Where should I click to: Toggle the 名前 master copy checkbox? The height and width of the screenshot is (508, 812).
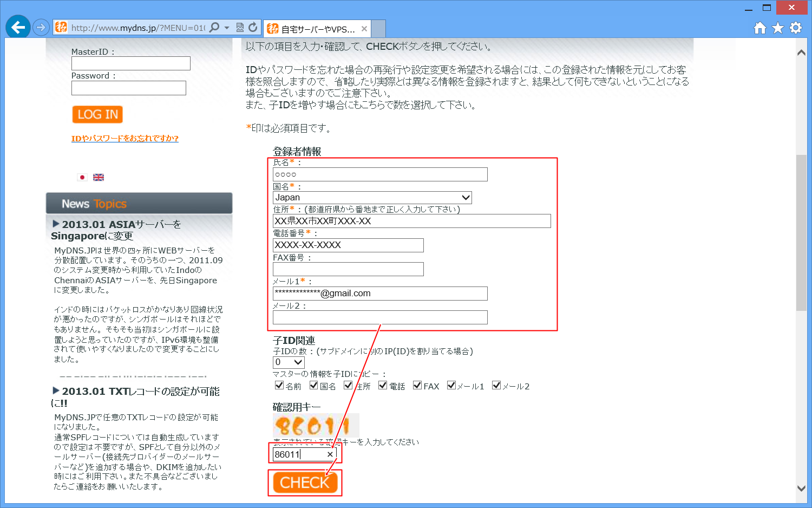280,385
